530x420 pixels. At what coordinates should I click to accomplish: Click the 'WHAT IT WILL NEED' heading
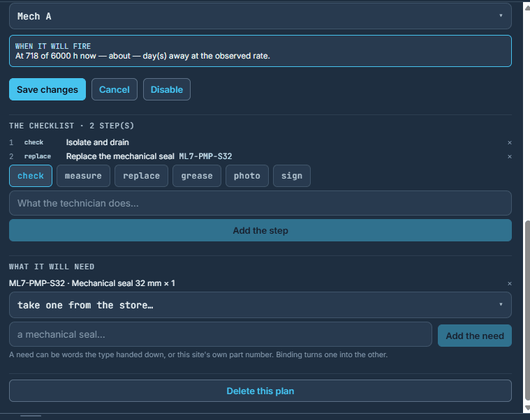[52, 267]
